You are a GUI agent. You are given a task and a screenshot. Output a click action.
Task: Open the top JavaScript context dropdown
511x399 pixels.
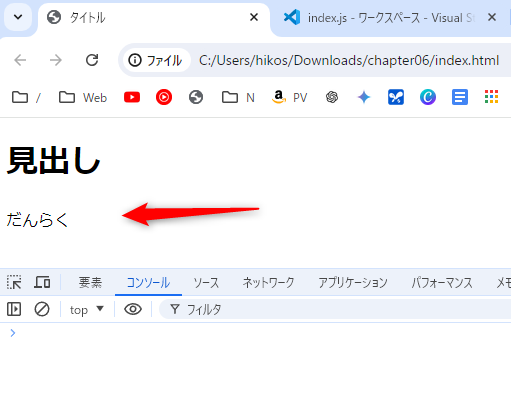[87, 309]
